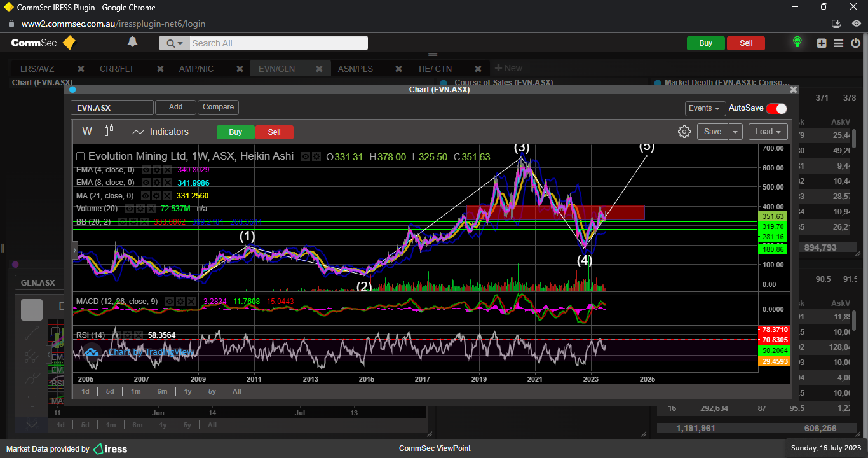Open settings for MA (21, close, 0)

[157, 196]
